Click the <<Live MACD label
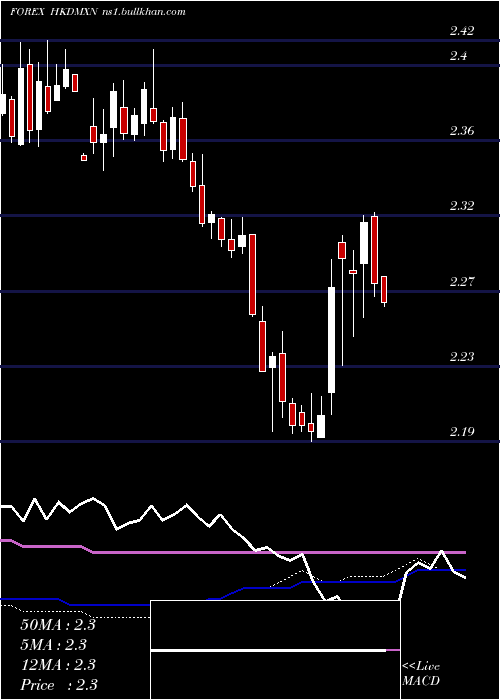 421,674
